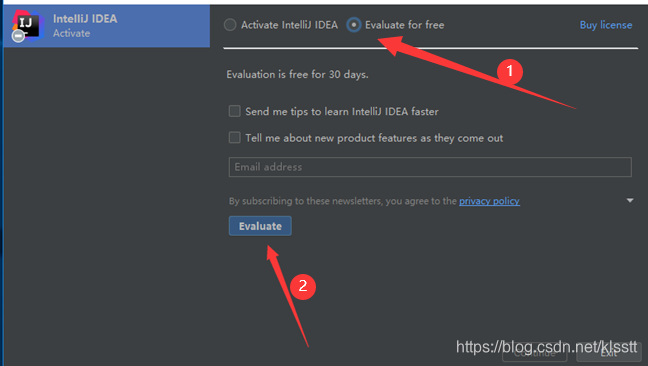Enable Send me tips to learn checkbox
The image size is (648, 366).
click(x=235, y=111)
